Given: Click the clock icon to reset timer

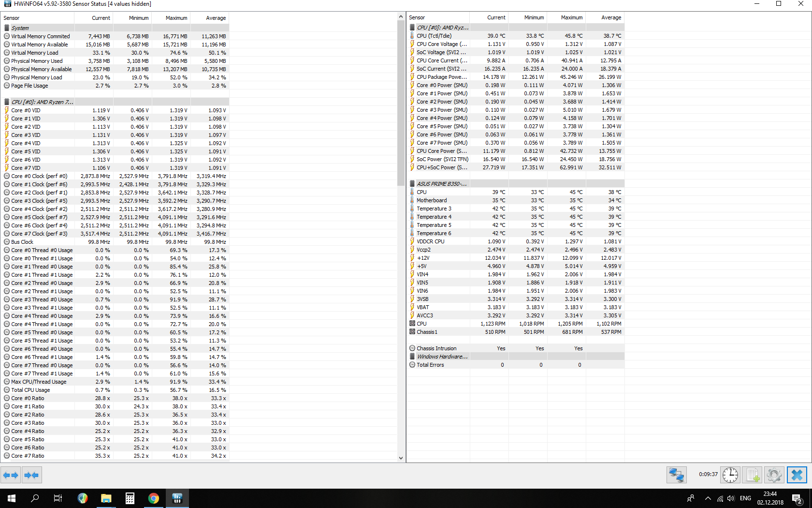Looking at the screenshot, I should pos(730,475).
